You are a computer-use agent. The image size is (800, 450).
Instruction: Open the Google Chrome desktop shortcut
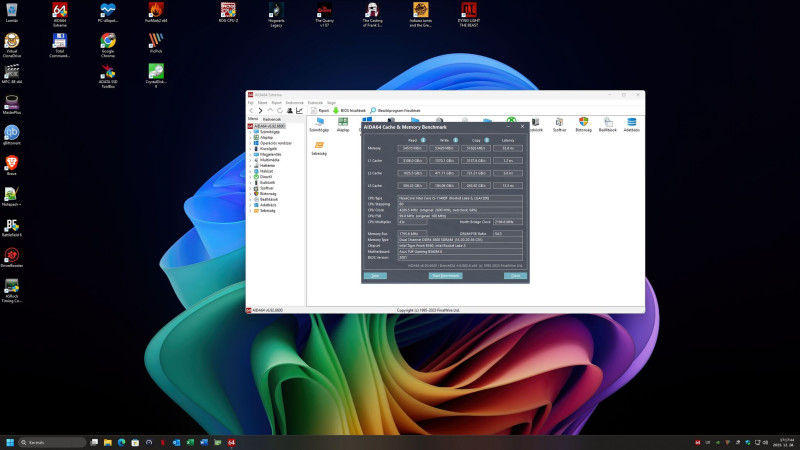[108, 45]
